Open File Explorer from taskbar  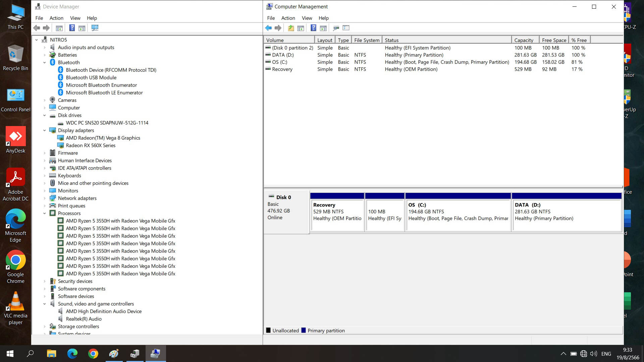click(x=51, y=353)
